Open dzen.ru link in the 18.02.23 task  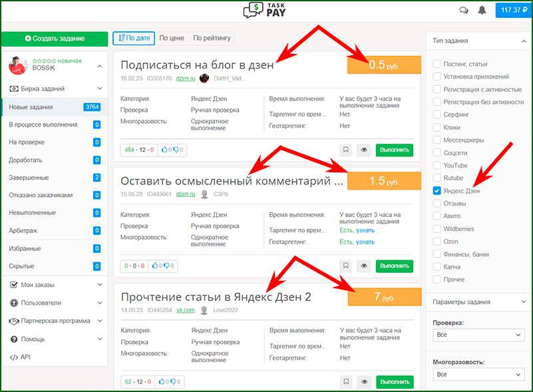[186, 79]
